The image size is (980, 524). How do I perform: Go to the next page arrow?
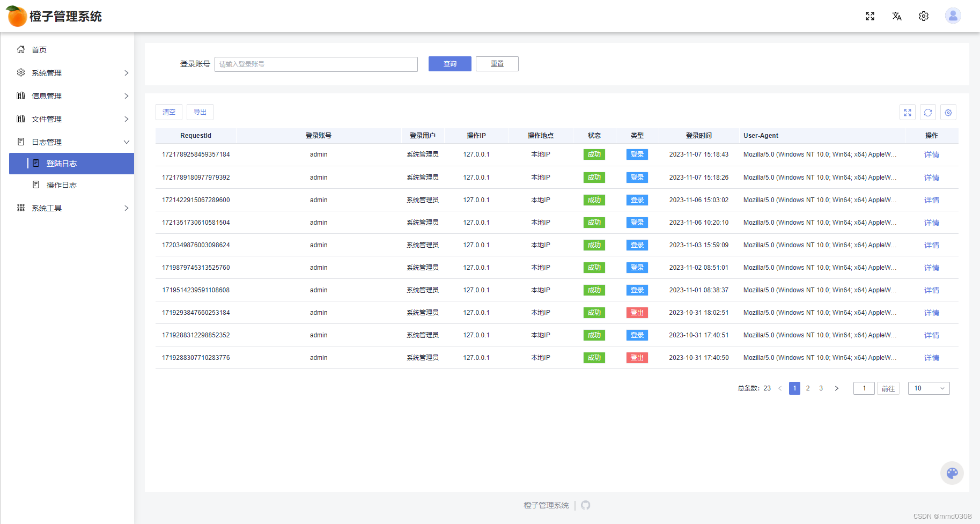tap(836, 388)
